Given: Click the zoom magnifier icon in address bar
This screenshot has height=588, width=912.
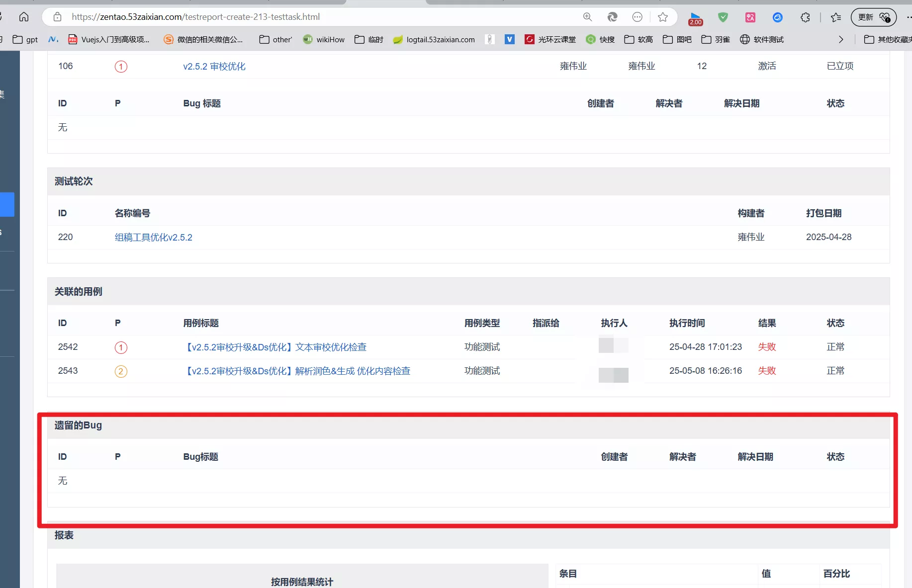Looking at the screenshot, I should point(587,17).
